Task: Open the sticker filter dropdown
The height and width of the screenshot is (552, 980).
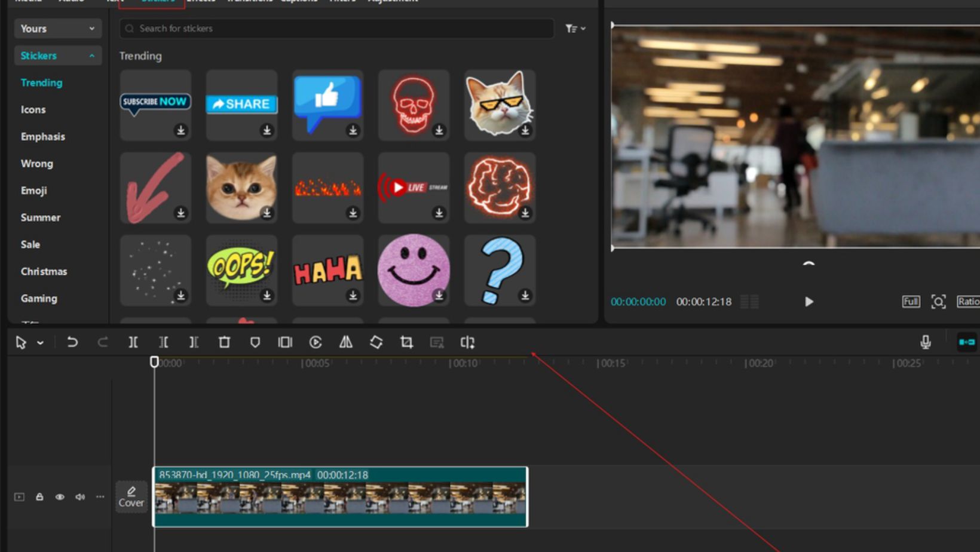Action: 575,29
